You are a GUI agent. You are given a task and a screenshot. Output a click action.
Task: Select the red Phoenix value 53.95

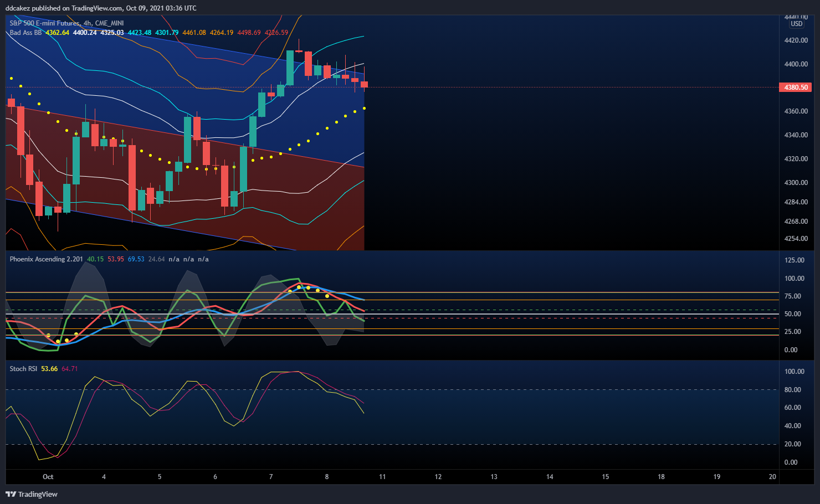tap(116, 259)
